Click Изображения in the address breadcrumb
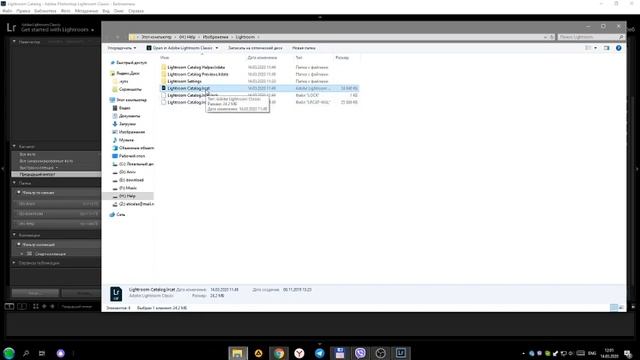Image resolution: width=640 pixels, height=360 pixels. pyautogui.click(x=216, y=37)
